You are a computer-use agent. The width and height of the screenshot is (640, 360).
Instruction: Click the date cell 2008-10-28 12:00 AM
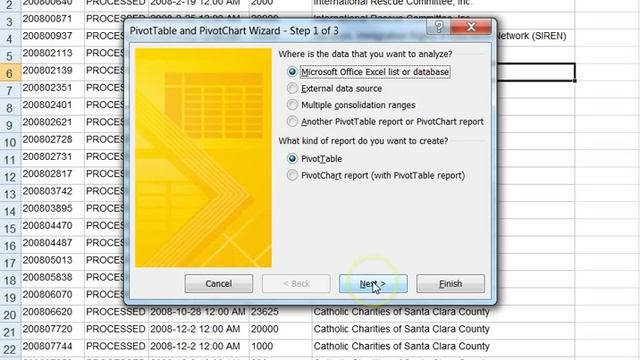tap(198, 312)
